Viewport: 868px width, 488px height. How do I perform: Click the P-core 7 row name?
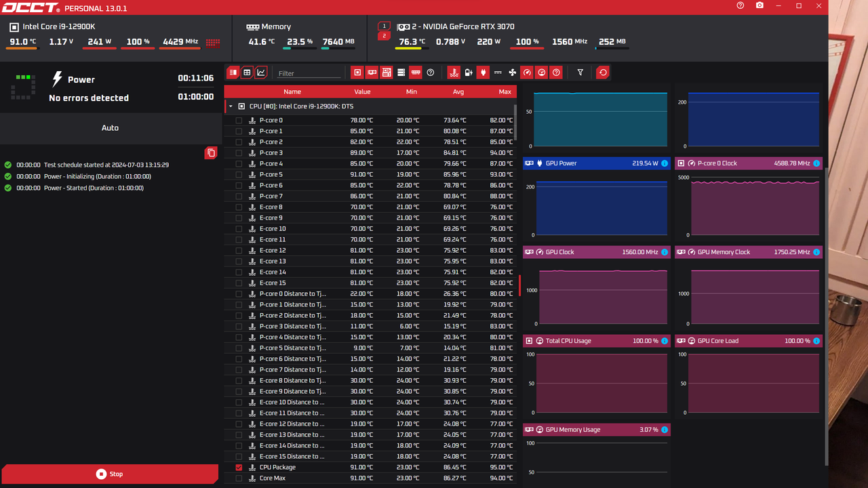click(x=271, y=197)
